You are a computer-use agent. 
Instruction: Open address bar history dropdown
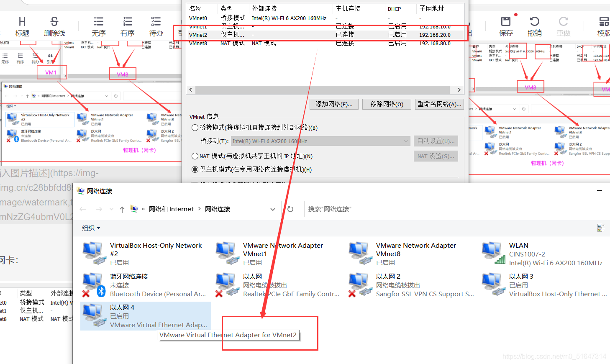(x=273, y=209)
